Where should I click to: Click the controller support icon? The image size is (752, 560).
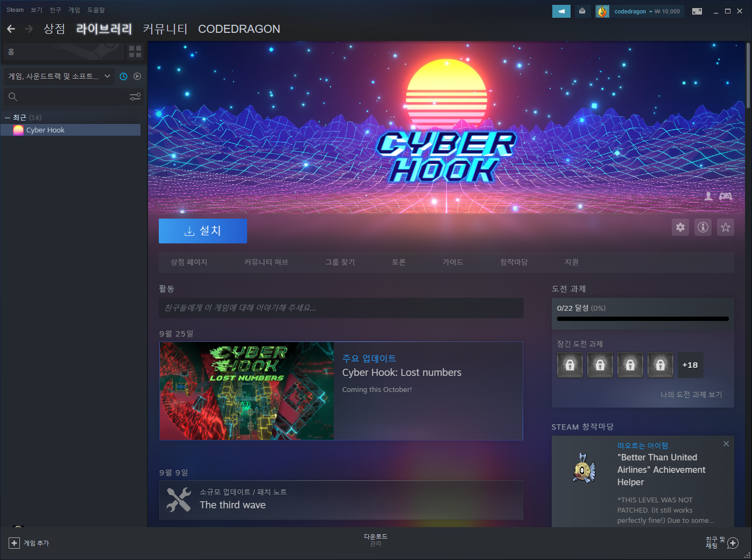point(726,197)
